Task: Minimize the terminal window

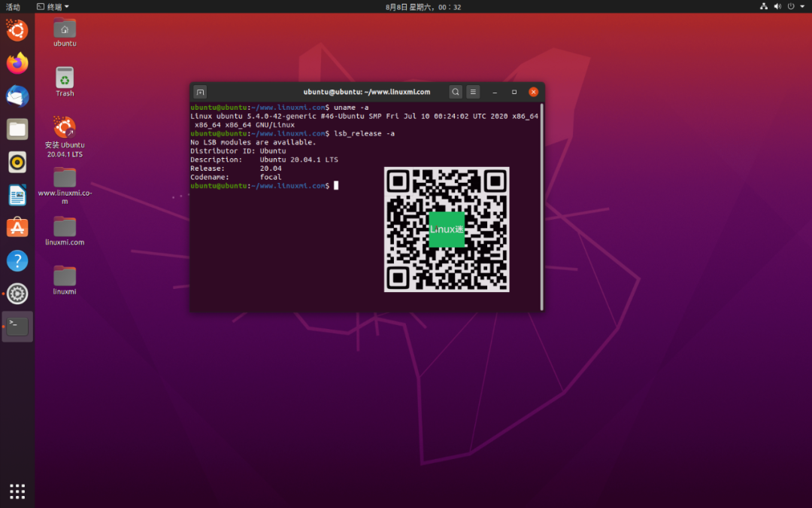Action: click(495, 92)
